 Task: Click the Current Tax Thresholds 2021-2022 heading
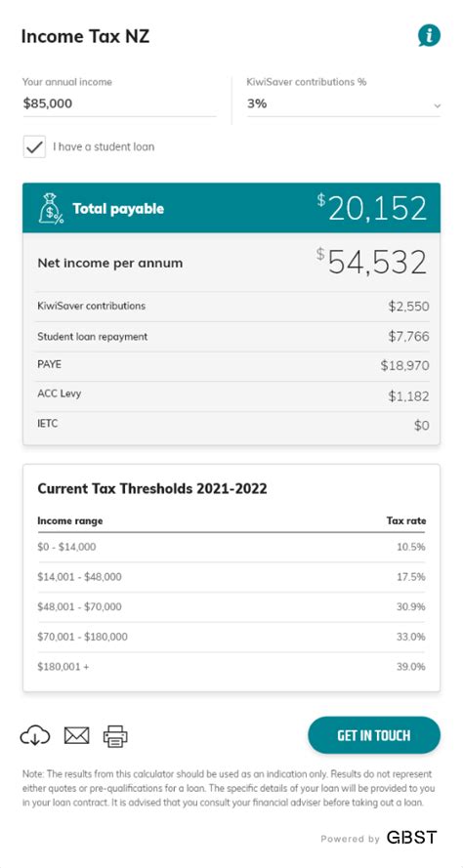coord(152,489)
